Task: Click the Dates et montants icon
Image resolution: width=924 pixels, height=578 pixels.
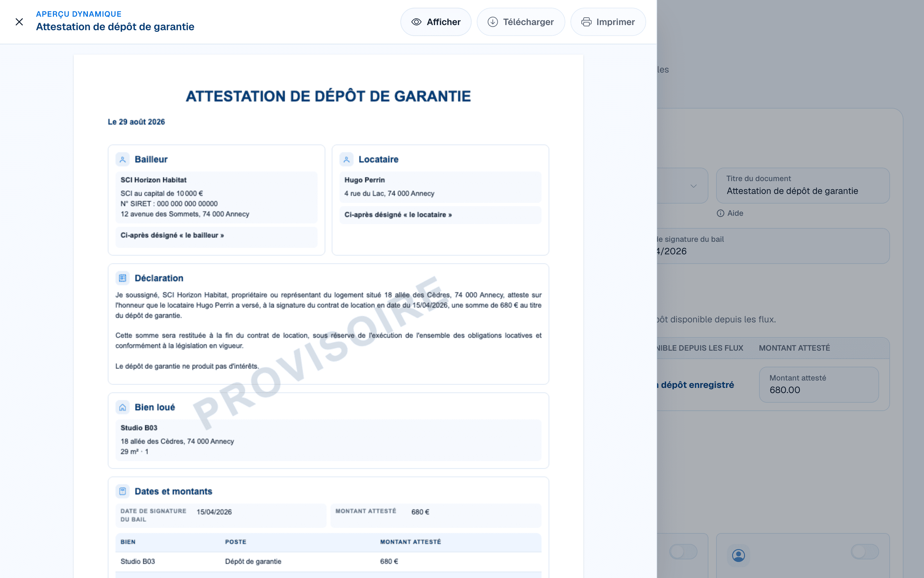Action: [x=123, y=491]
